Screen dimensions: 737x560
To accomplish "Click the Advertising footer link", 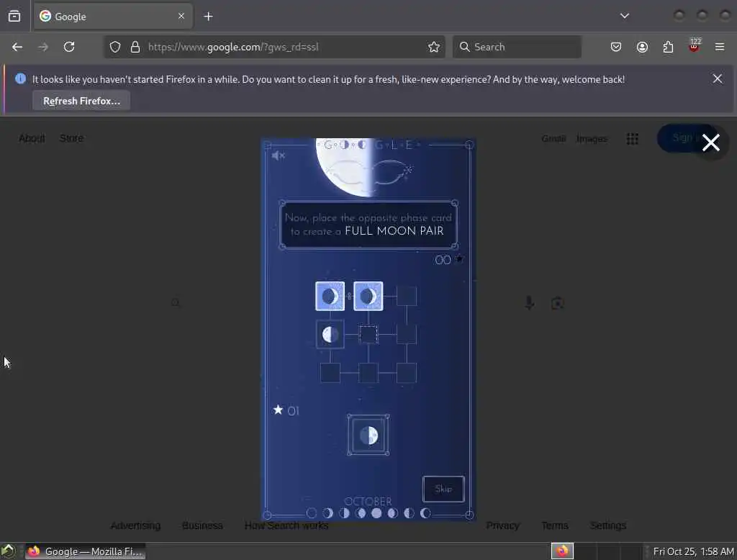I will [135, 525].
